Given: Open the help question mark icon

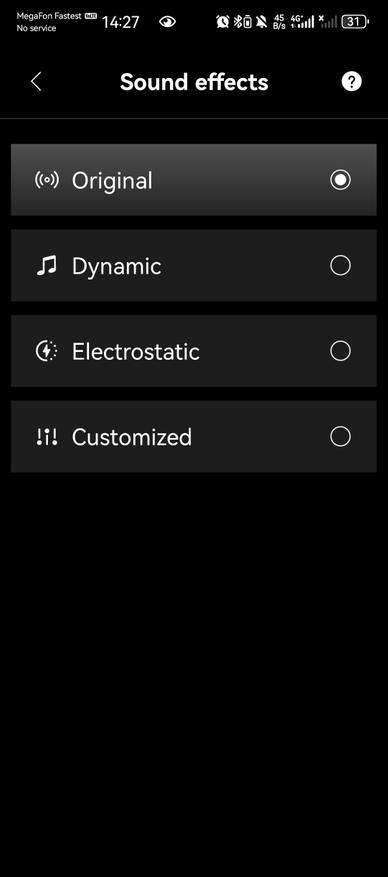Looking at the screenshot, I should [352, 82].
